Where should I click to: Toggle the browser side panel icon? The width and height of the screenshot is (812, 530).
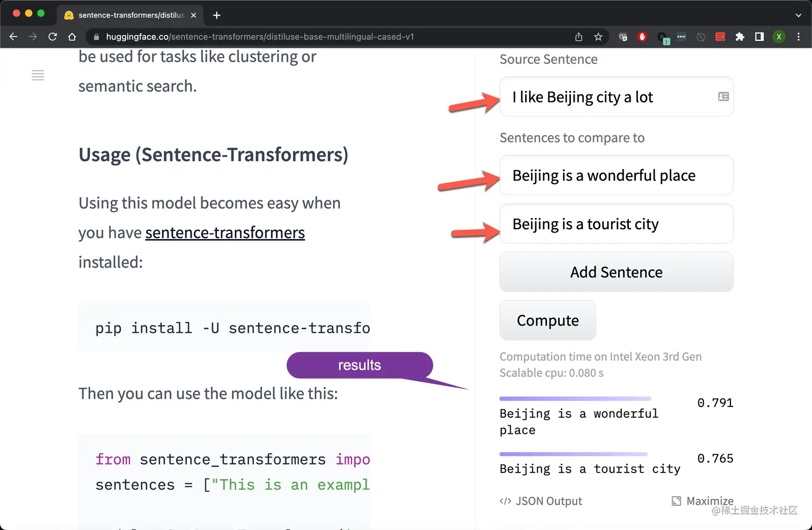[759, 37]
